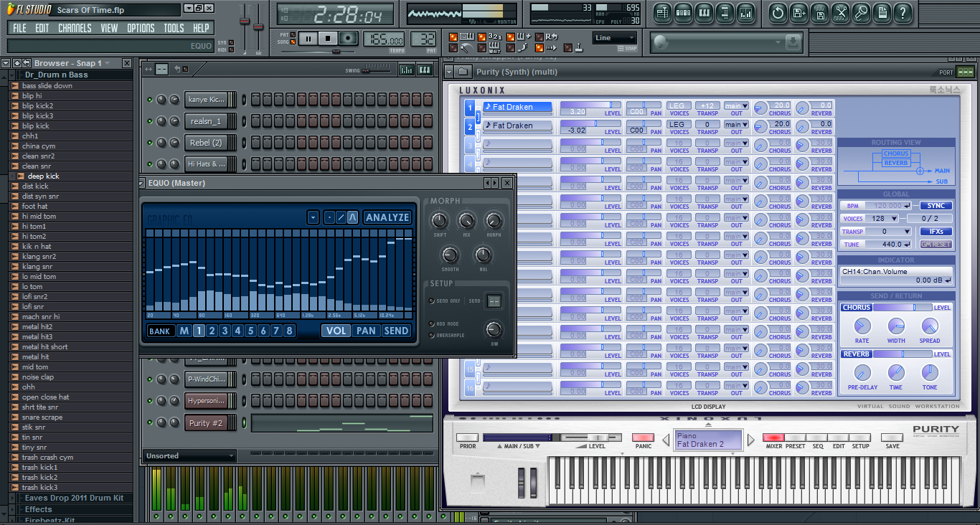Click the help question mark icon

point(903,12)
